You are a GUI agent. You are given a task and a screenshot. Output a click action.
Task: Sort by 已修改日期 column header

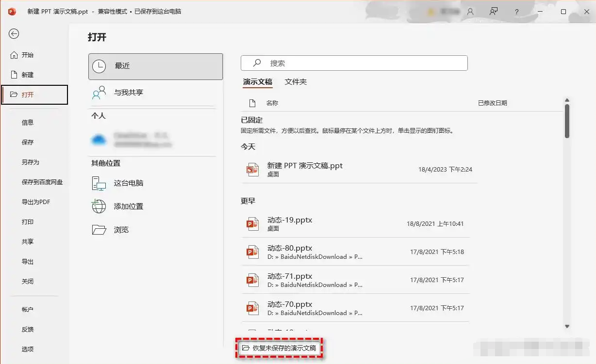493,103
